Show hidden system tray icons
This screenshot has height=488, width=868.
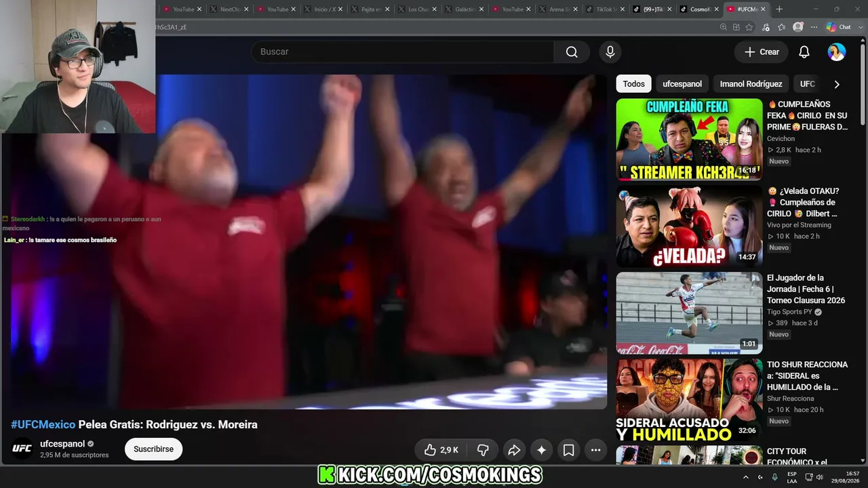745,477
